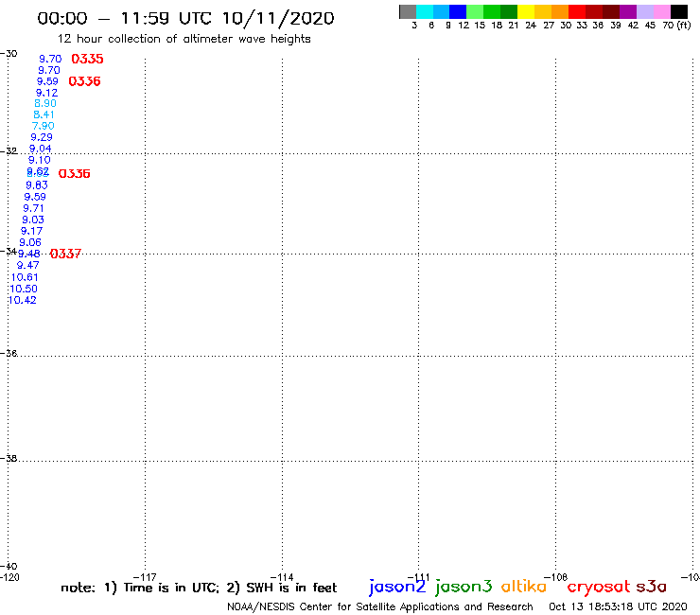Select the wave height value 9.71
The height and width of the screenshot is (615, 700).
pos(33,208)
